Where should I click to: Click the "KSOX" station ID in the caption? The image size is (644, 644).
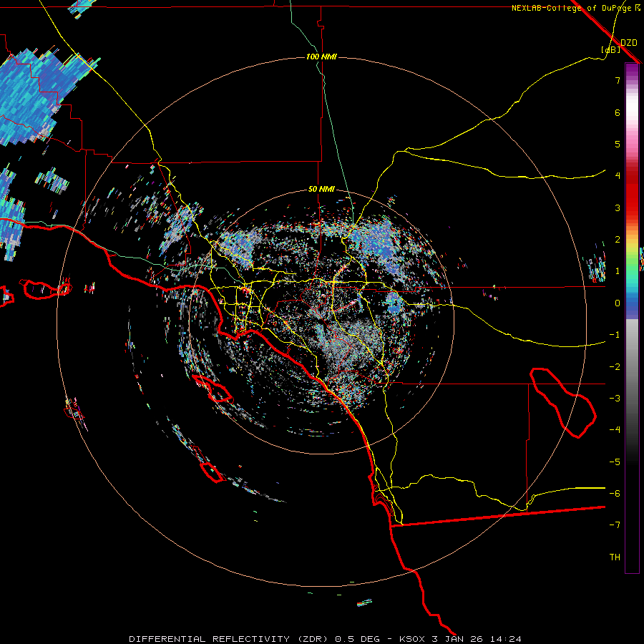(x=412, y=639)
